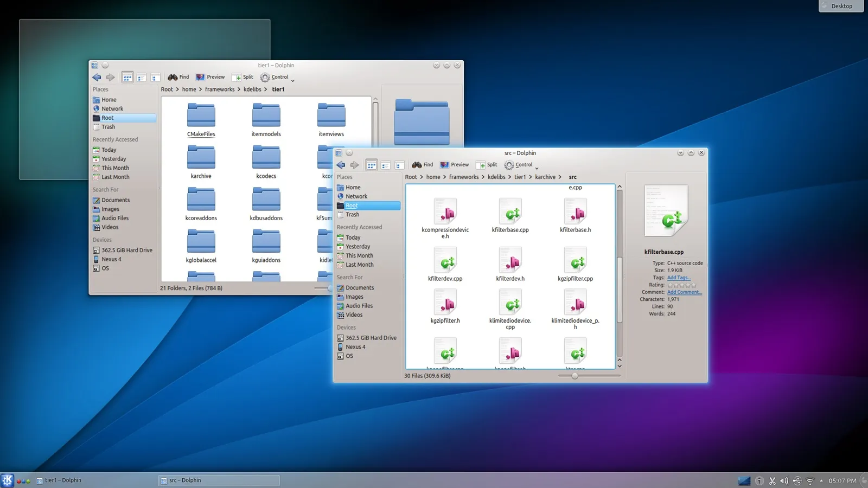Go back in the src Dolphin window
The image size is (868, 488).
click(x=341, y=165)
